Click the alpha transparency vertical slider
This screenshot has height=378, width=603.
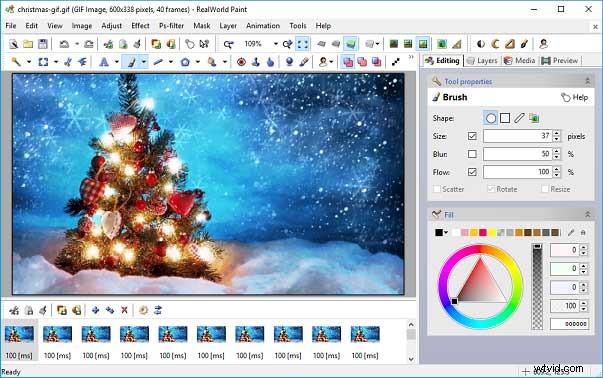(537, 286)
